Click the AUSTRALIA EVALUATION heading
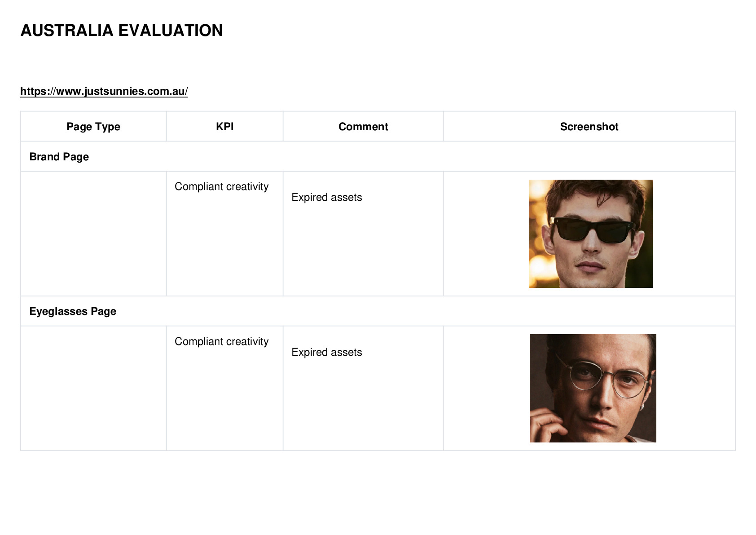Screen dimensions: 756x535 click(x=122, y=31)
